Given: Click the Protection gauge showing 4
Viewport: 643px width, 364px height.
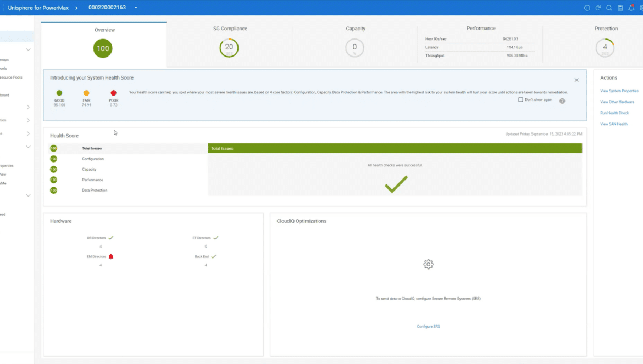Looking at the screenshot, I should coord(605,48).
